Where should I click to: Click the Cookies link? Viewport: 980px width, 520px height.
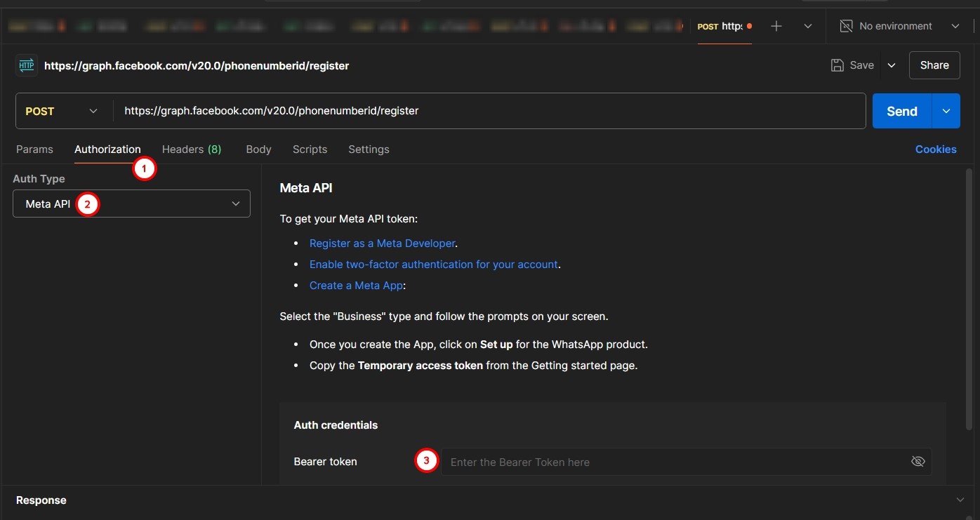[x=936, y=149]
